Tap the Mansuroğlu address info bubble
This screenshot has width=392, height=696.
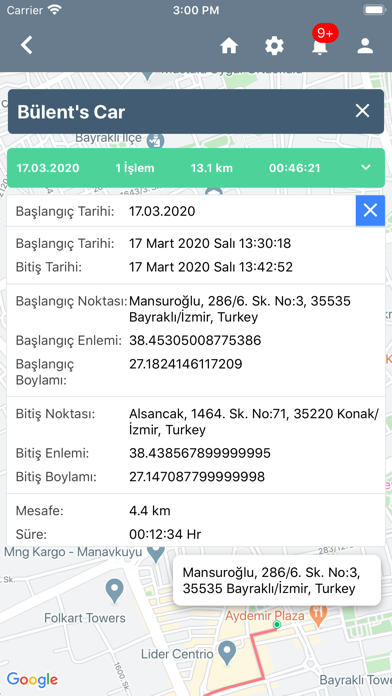coord(277,581)
